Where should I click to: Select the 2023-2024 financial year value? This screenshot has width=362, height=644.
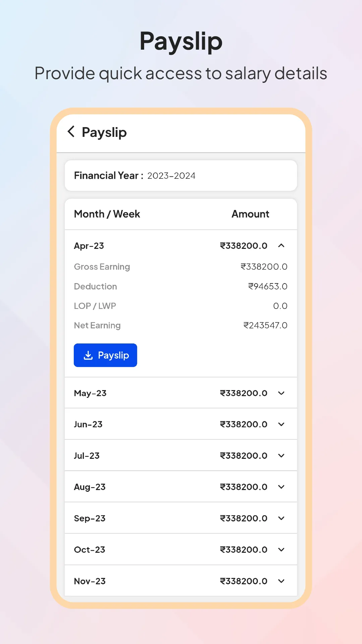tap(171, 175)
